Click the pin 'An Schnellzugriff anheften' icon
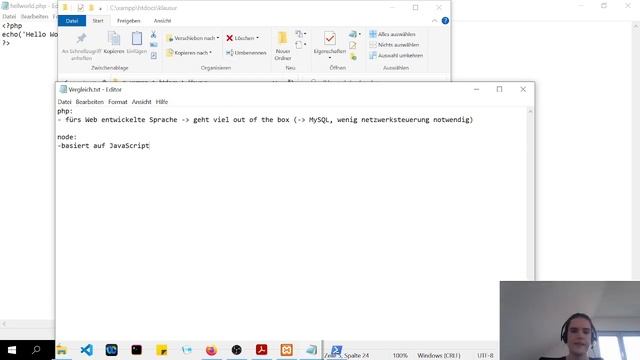This screenshot has width=640, height=360. tap(81, 39)
